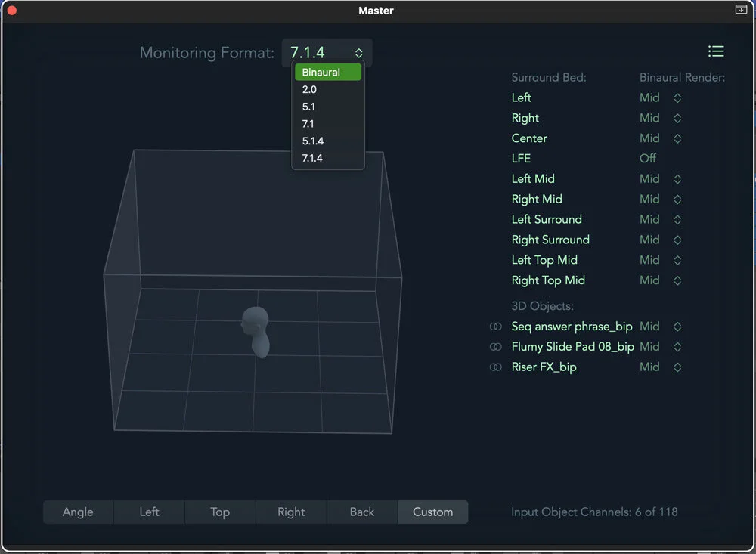756x554 pixels.
Task: Change binaural render mode for Right Surround
Action: (661, 240)
